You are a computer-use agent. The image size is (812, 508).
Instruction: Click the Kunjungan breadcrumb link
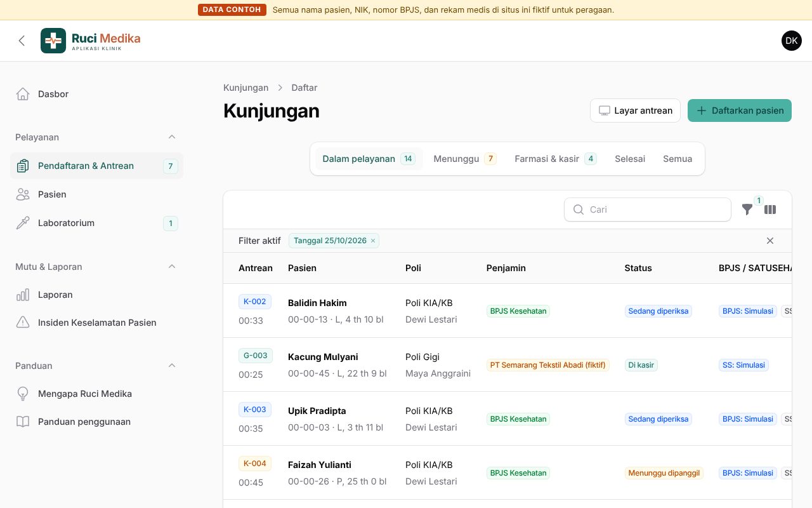(x=246, y=88)
